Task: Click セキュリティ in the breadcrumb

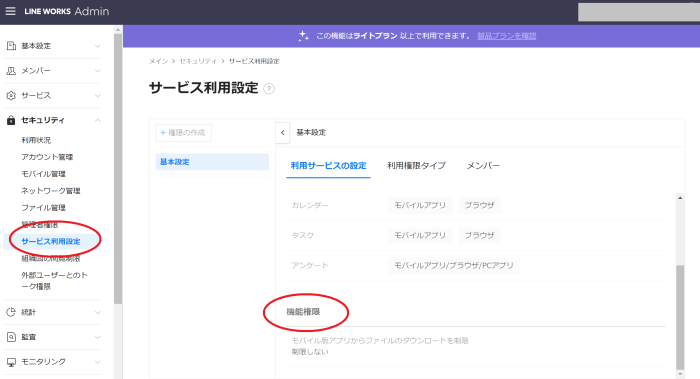Action: coord(198,61)
